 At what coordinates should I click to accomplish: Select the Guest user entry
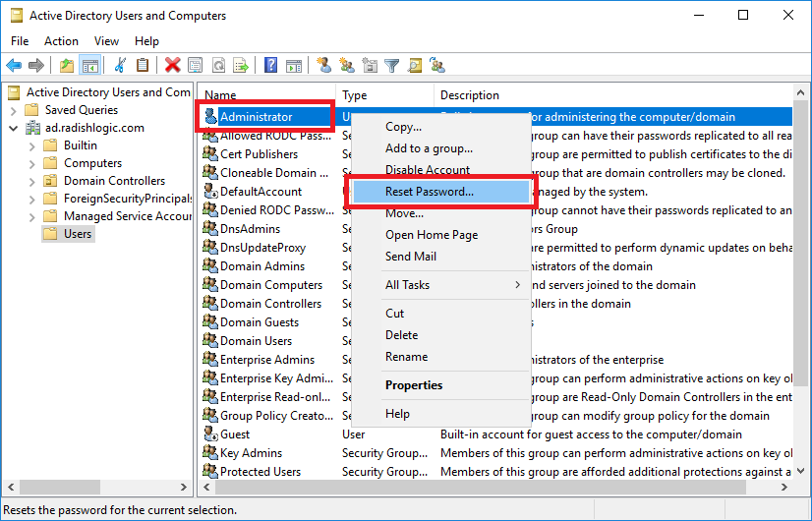click(235, 434)
